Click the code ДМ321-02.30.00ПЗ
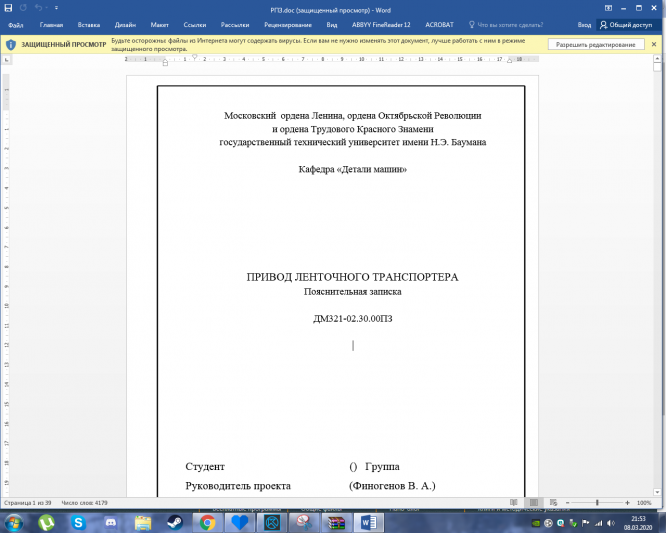The width and height of the screenshot is (666, 533). 353,319
